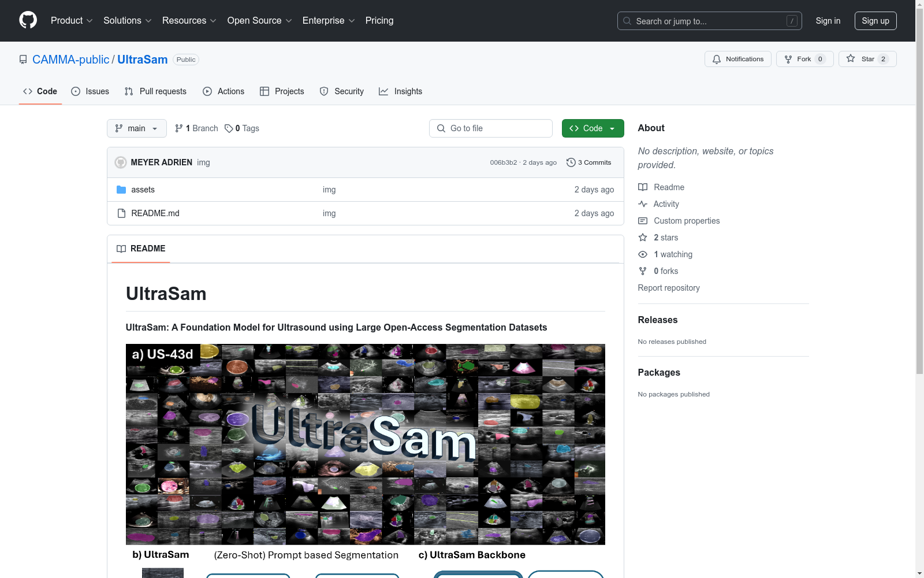Click the UltraSam mosaic banner image

coord(365,444)
